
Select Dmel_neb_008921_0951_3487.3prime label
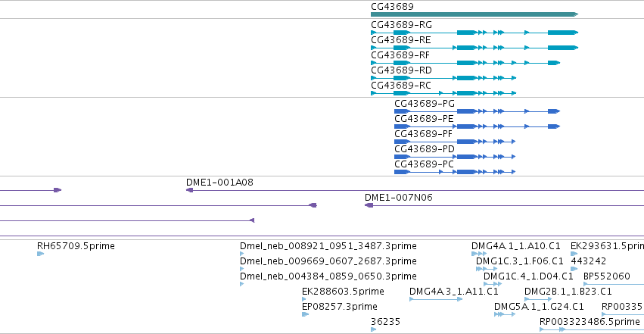coord(328,246)
